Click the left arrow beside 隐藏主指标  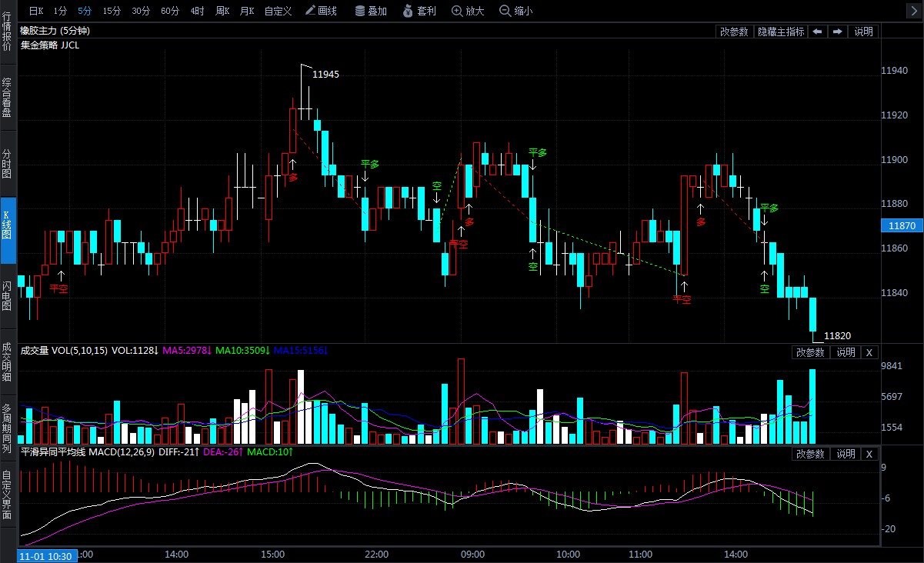[817, 32]
